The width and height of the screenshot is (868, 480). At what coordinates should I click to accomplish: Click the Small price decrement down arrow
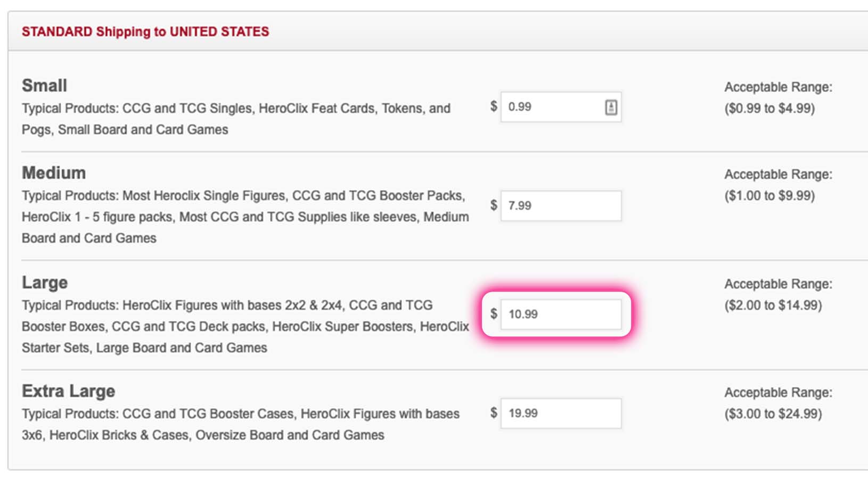click(611, 110)
